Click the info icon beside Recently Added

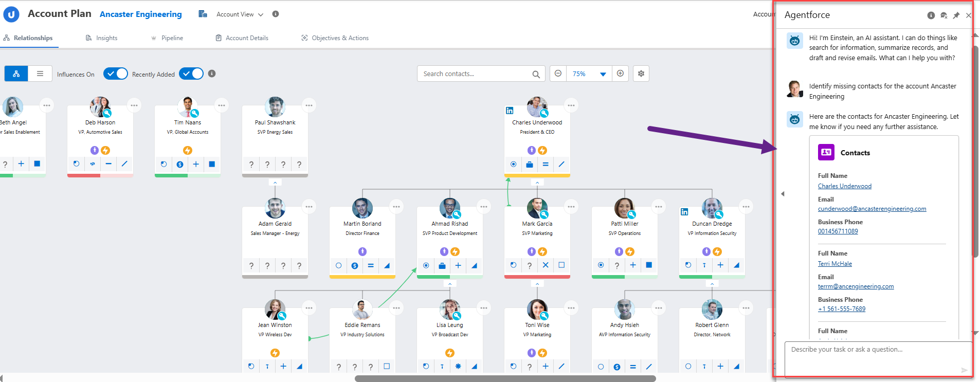[212, 74]
